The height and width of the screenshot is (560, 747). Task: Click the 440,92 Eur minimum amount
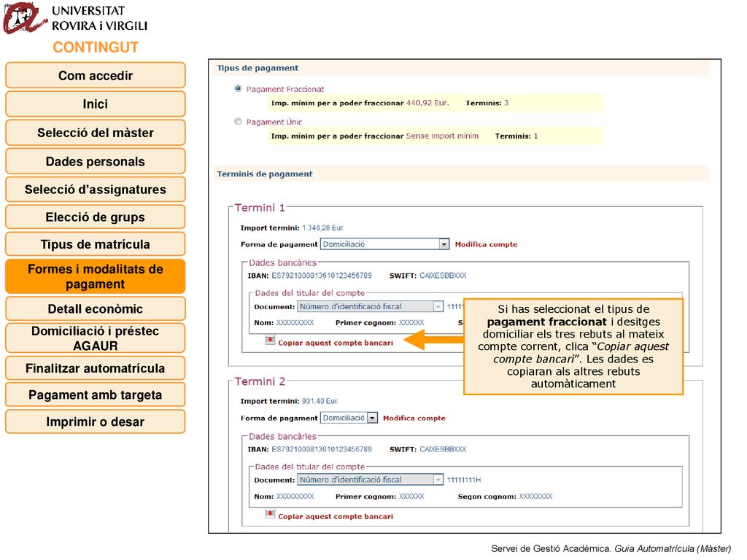pyautogui.click(x=427, y=103)
